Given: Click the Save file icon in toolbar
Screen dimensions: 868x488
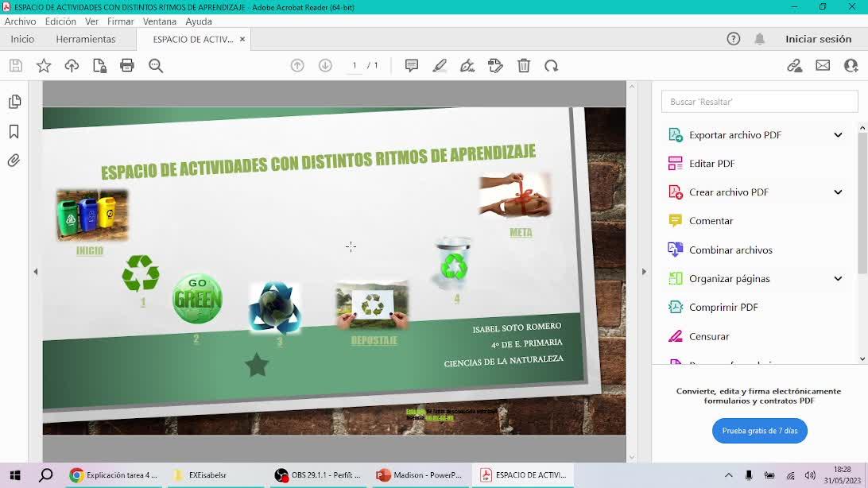Looking at the screenshot, I should coord(16,66).
